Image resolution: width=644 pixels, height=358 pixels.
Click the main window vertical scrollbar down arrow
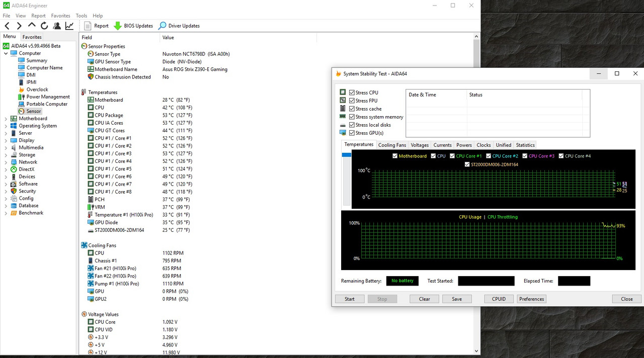click(x=476, y=351)
